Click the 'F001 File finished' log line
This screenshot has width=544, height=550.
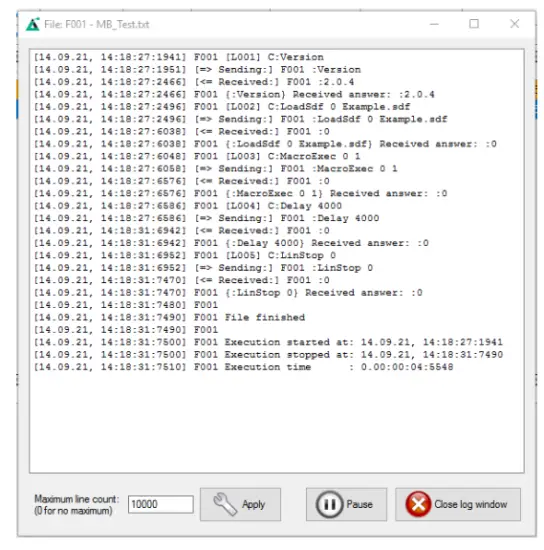coord(169,317)
